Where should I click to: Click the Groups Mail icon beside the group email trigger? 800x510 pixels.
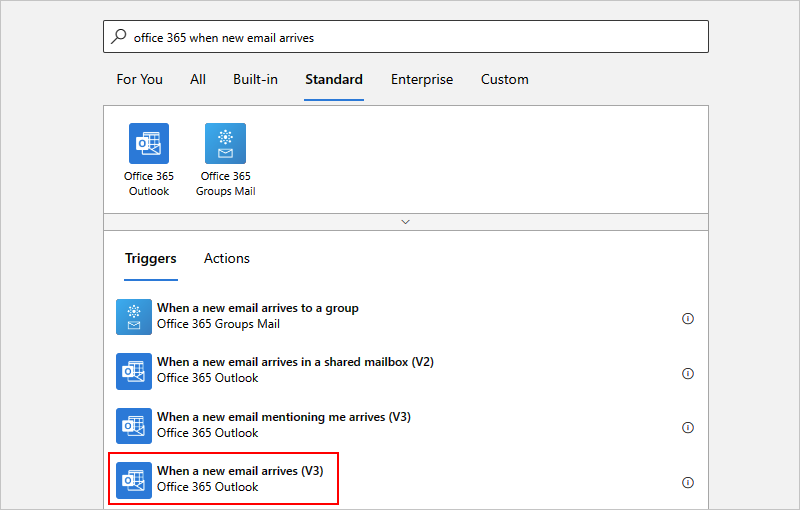(134, 316)
